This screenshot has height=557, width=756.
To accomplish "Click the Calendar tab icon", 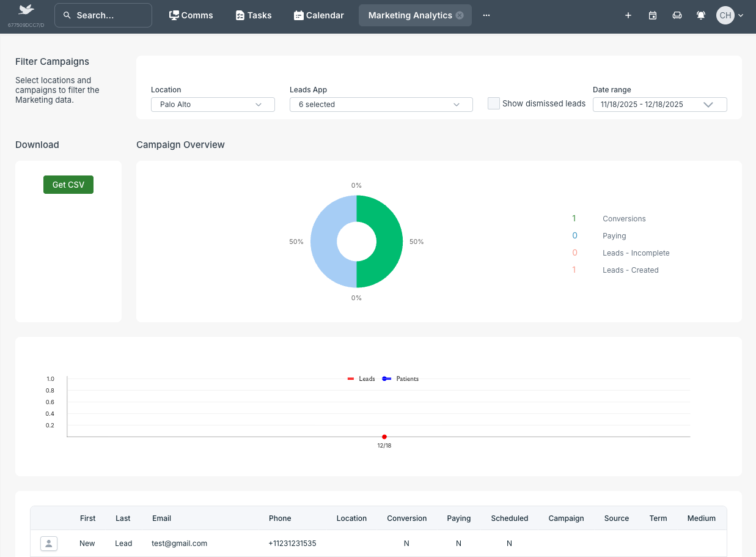I will point(298,15).
